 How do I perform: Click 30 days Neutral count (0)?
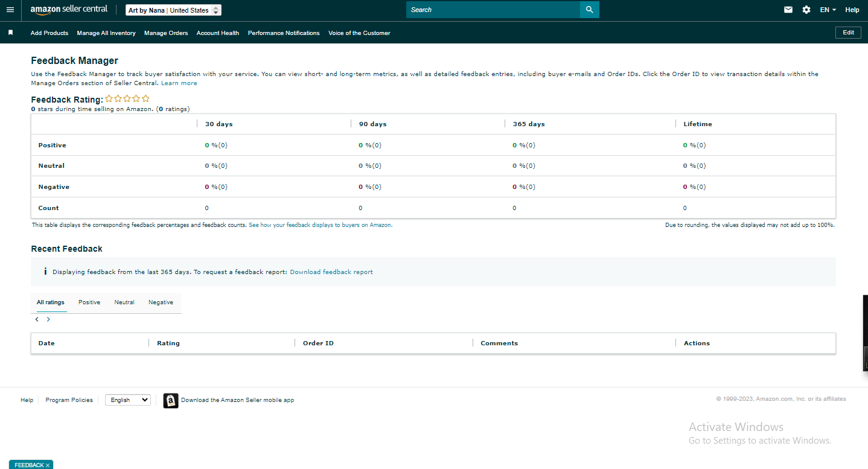coord(223,166)
